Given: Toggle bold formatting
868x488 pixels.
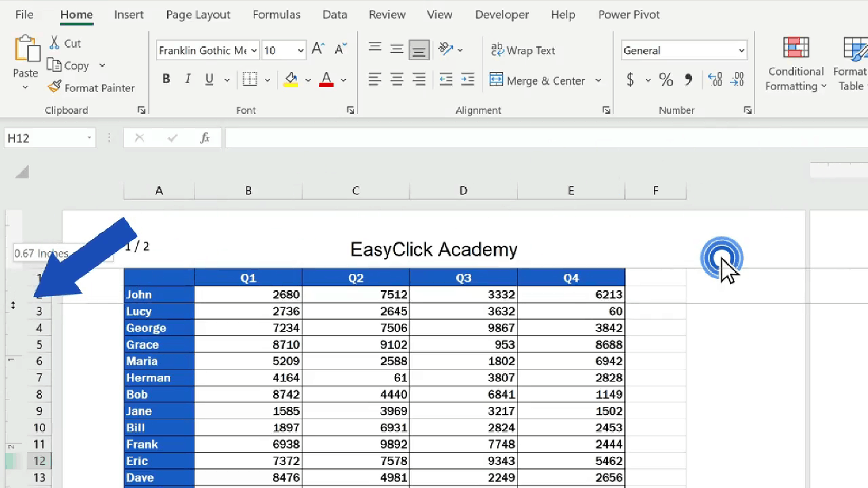Looking at the screenshot, I should [166, 79].
